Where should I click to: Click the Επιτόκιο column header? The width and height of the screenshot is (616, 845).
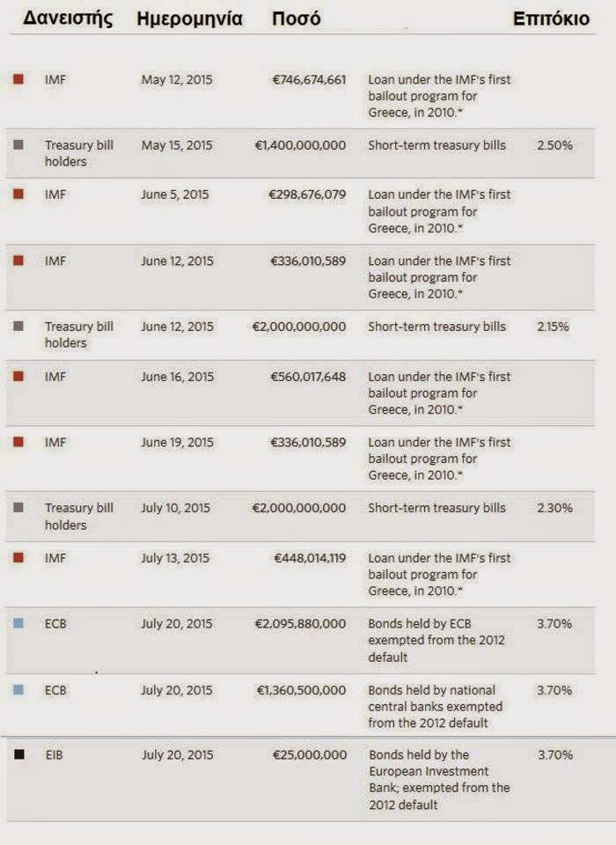point(551,18)
